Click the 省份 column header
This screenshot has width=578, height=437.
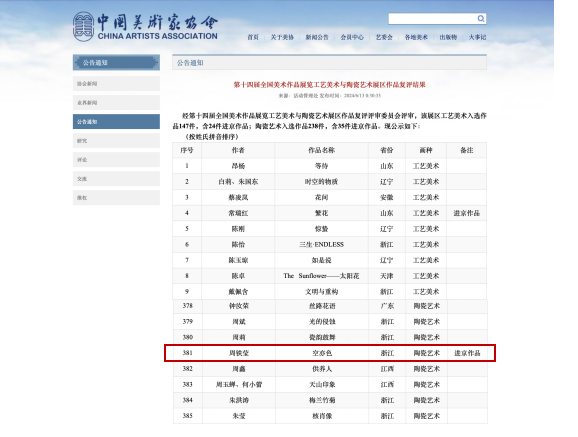(x=387, y=150)
